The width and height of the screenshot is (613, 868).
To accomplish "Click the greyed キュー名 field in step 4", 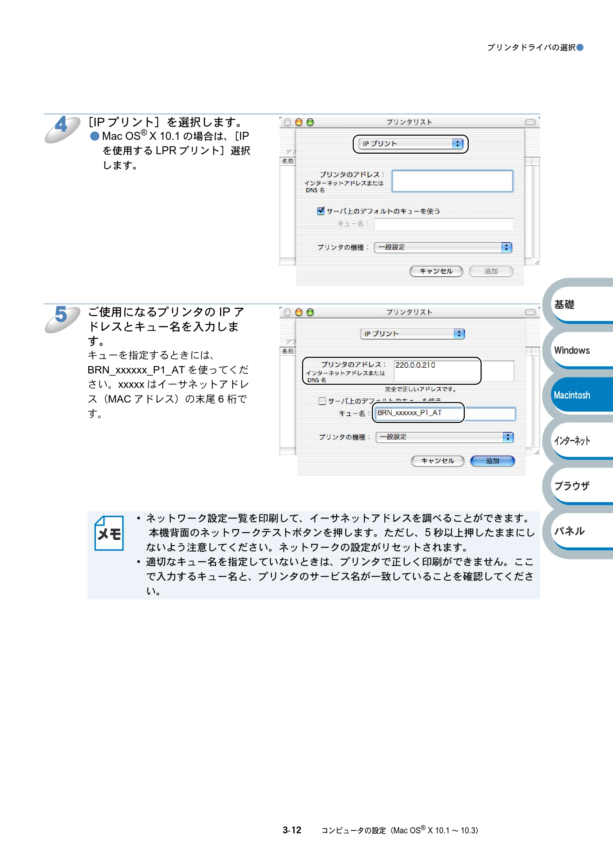I will click(444, 224).
